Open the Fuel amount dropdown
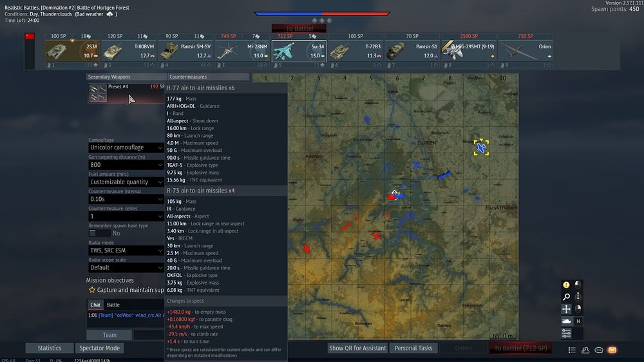Image resolution: width=644 pixels, height=362 pixels. tap(126, 182)
